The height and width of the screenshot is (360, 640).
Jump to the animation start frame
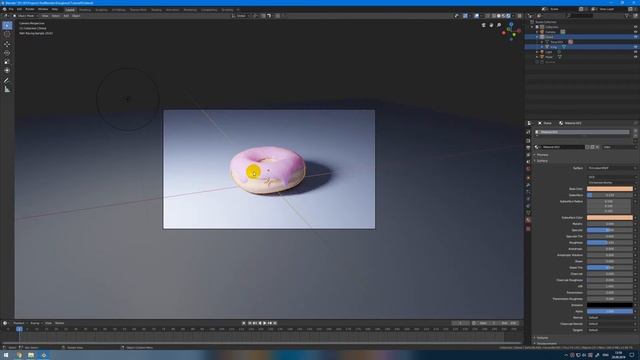[249, 323]
